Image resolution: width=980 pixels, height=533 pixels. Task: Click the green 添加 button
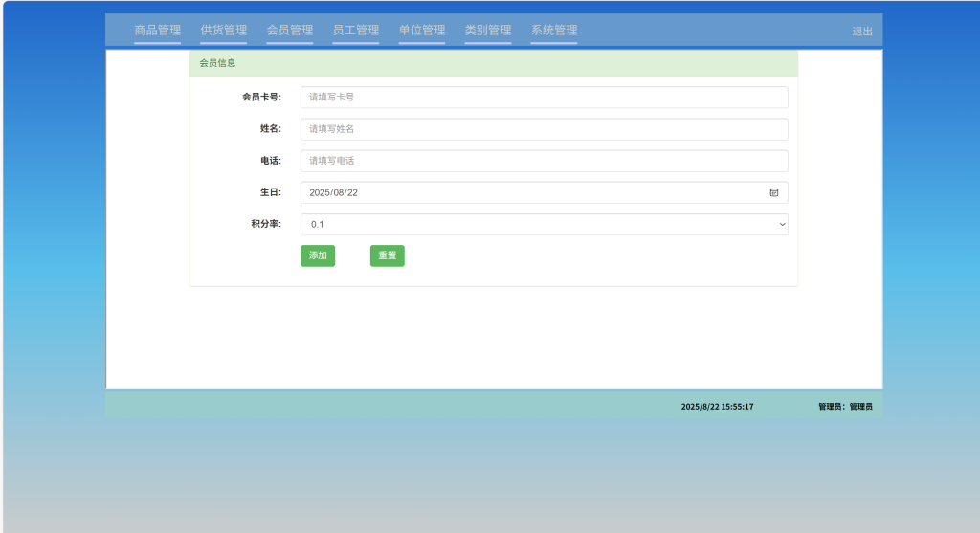[x=318, y=255]
